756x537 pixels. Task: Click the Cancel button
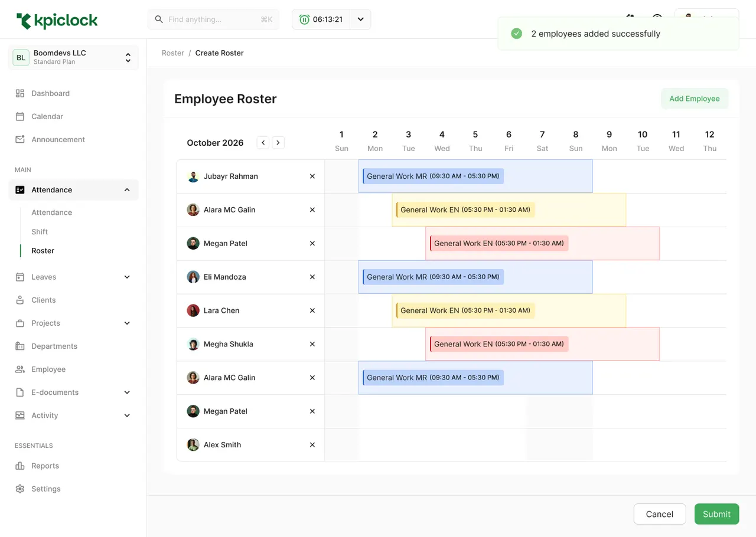660,514
